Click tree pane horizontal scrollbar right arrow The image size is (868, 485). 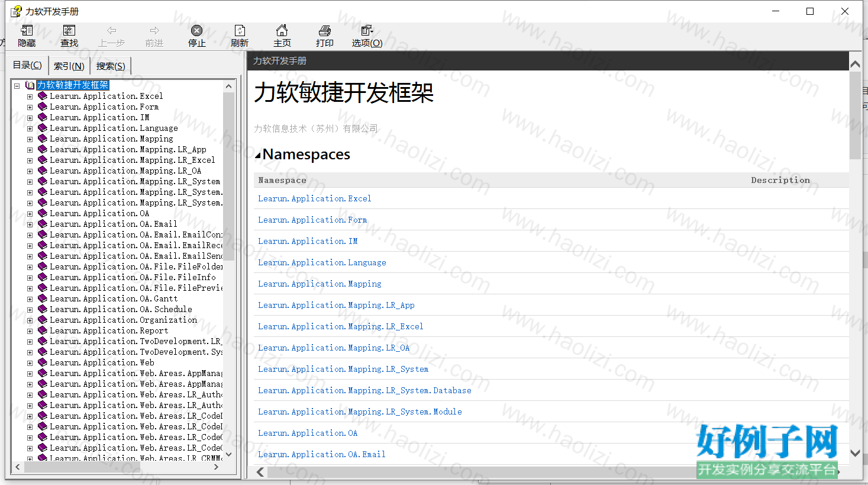pos(216,467)
